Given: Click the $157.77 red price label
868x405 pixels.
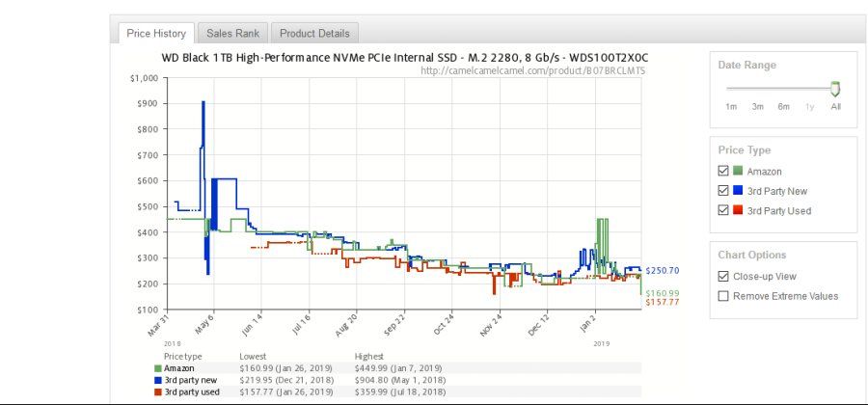Looking at the screenshot, I should [x=662, y=302].
